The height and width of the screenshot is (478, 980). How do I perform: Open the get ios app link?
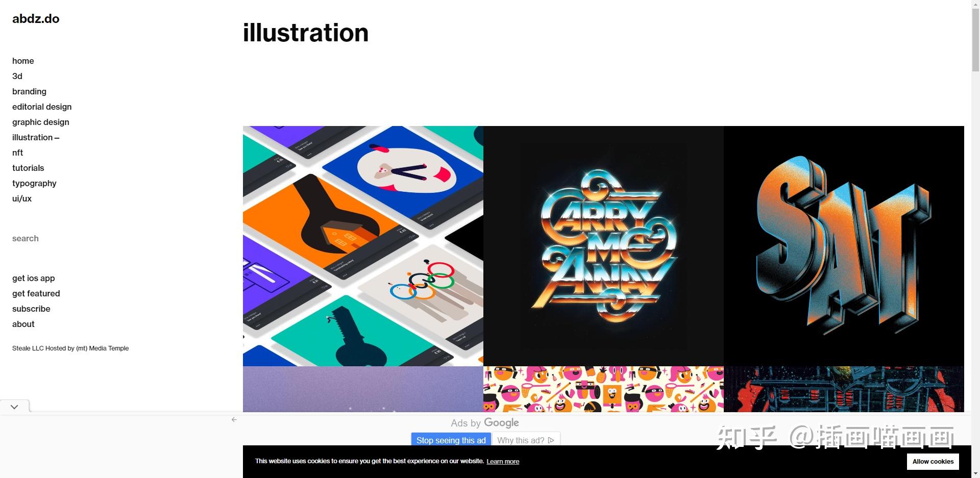click(x=34, y=278)
